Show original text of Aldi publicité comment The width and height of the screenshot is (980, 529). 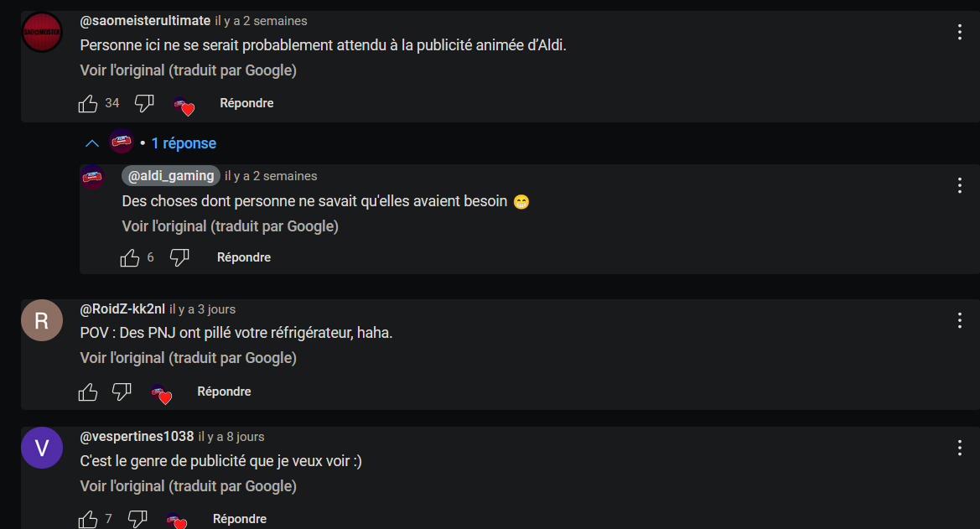coord(188,70)
